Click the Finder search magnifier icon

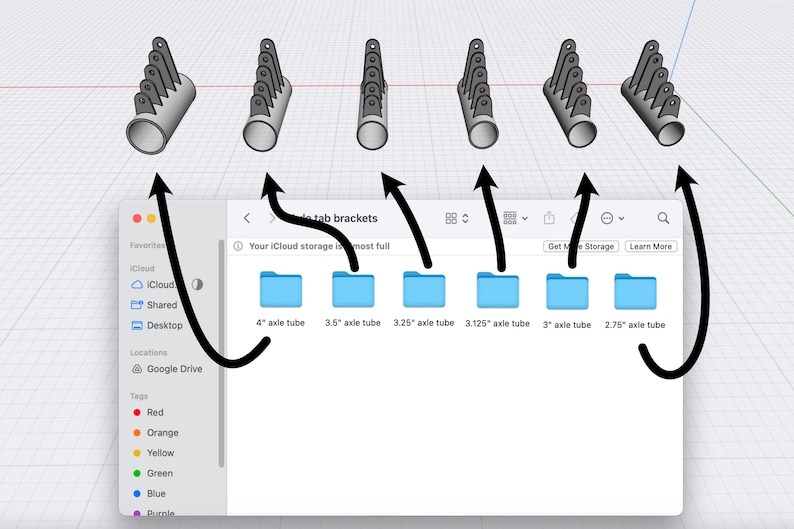pyautogui.click(x=663, y=218)
